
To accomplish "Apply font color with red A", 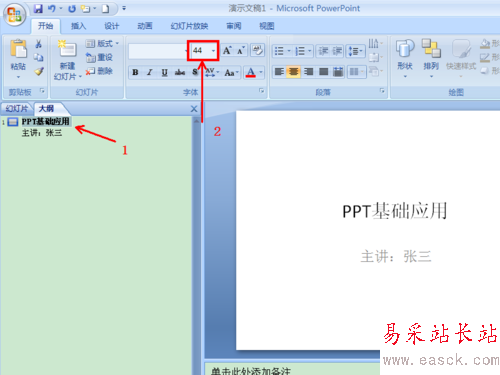I will (x=251, y=72).
